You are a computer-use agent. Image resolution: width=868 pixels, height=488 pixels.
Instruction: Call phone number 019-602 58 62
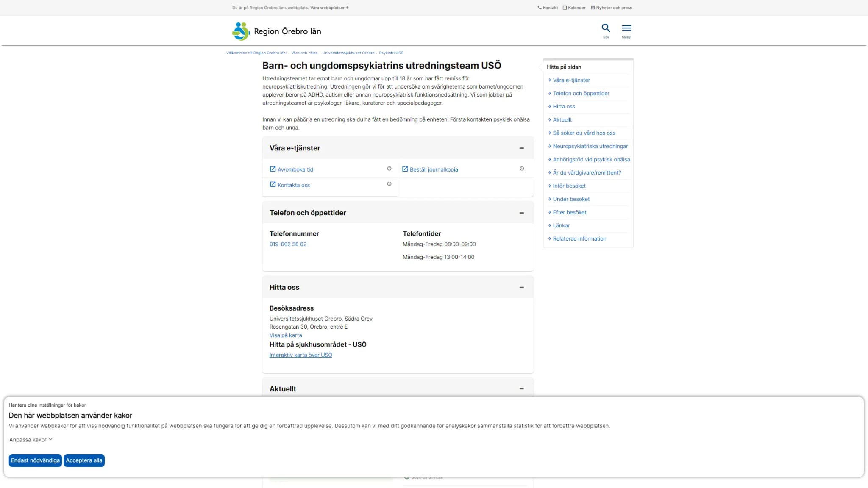(288, 244)
